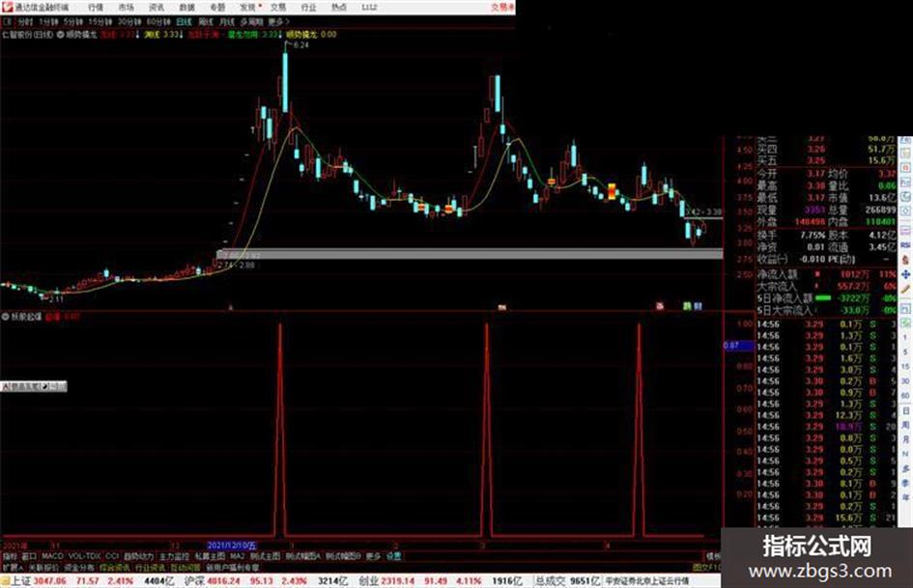Open the 发现 menu
This screenshot has height=588, width=913.
(247, 7)
